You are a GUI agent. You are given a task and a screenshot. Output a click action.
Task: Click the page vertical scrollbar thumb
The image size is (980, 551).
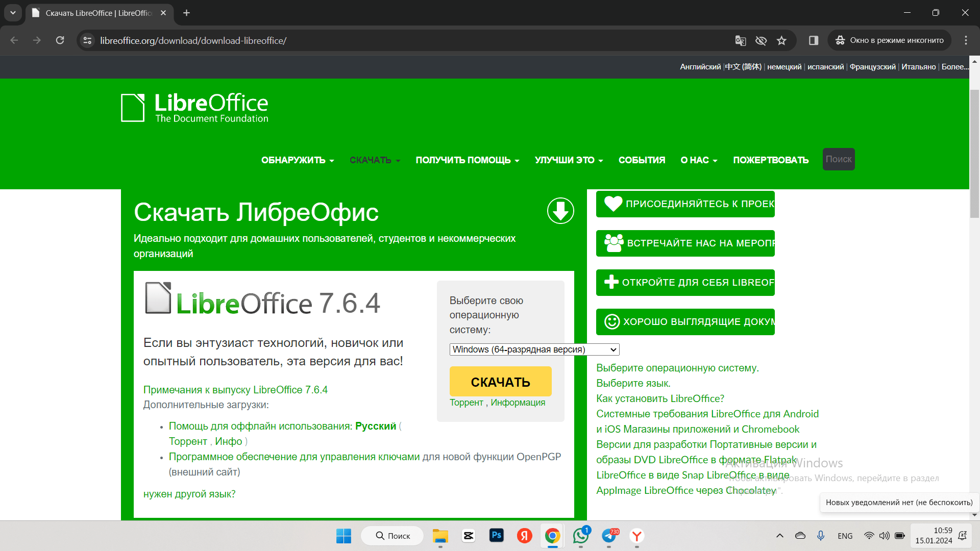pyautogui.click(x=974, y=153)
